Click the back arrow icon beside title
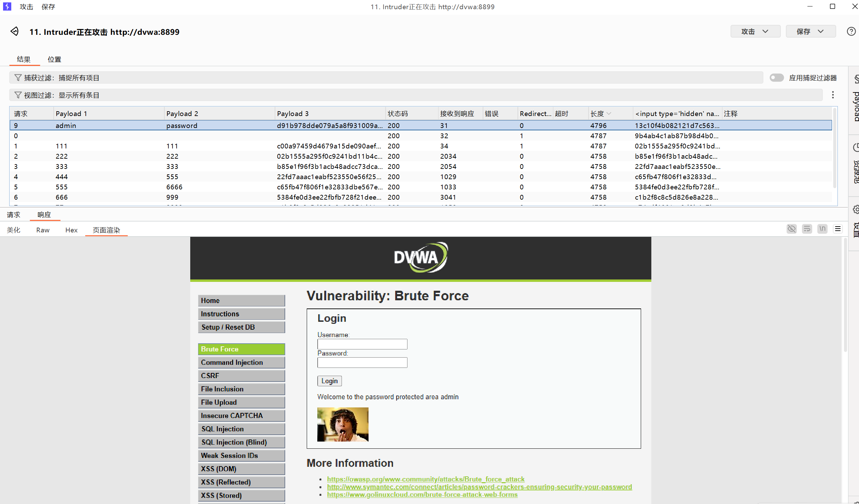859x504 pixels. tap(14, 31)
